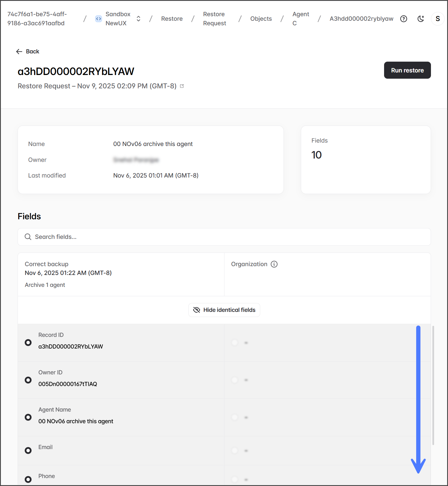Viewport: 448px width, 486px height.
Task: Click the Sandbox environment code icon
Action: 98,19
